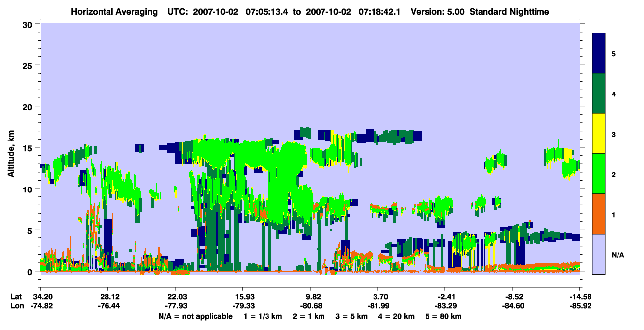The height and width of the screenshot is (330, 644).
Task: Click the 'Lon' axis row label
Action: [x=17, y=306]
